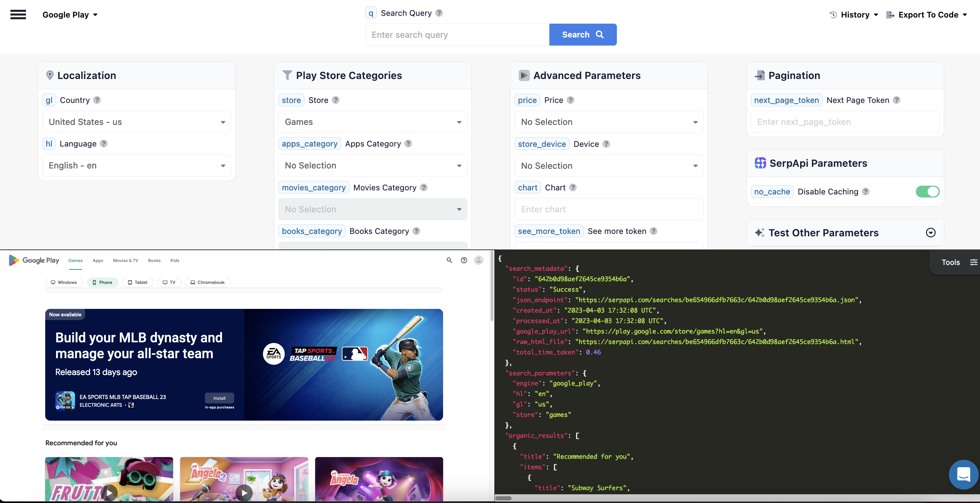980x503 pixels.
Task: Toggle the Chromebook device filter chip
Action: coord(208,282)
